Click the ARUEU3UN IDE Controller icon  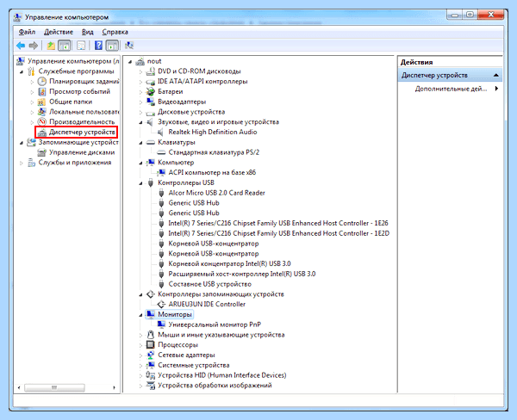(161, 305)
